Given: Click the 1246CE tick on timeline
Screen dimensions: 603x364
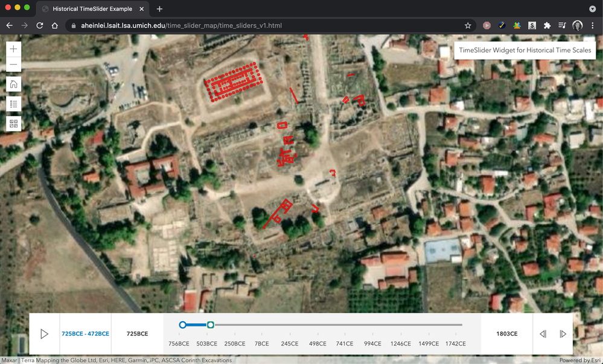Looking at the screenshot, I should pyautogui.click(x=400, y=343).
